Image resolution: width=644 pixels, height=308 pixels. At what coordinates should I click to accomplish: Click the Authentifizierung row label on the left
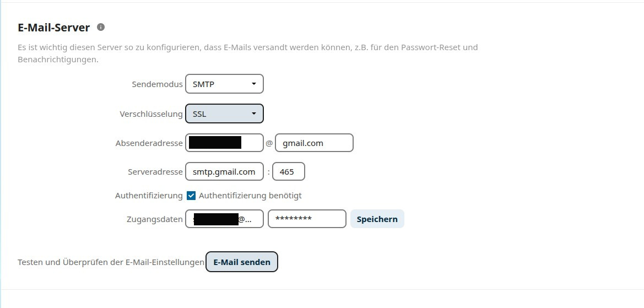point(149,196)
